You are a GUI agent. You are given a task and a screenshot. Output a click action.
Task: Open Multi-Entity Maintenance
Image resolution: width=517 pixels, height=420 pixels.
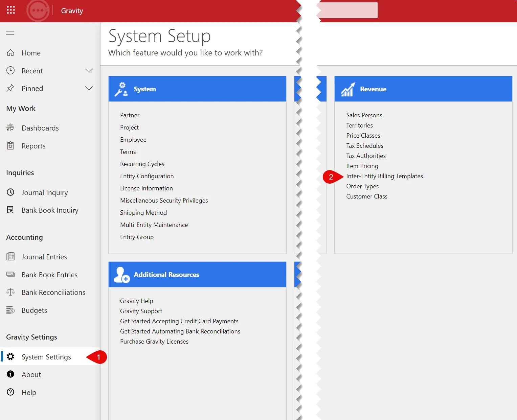point(154,225)
